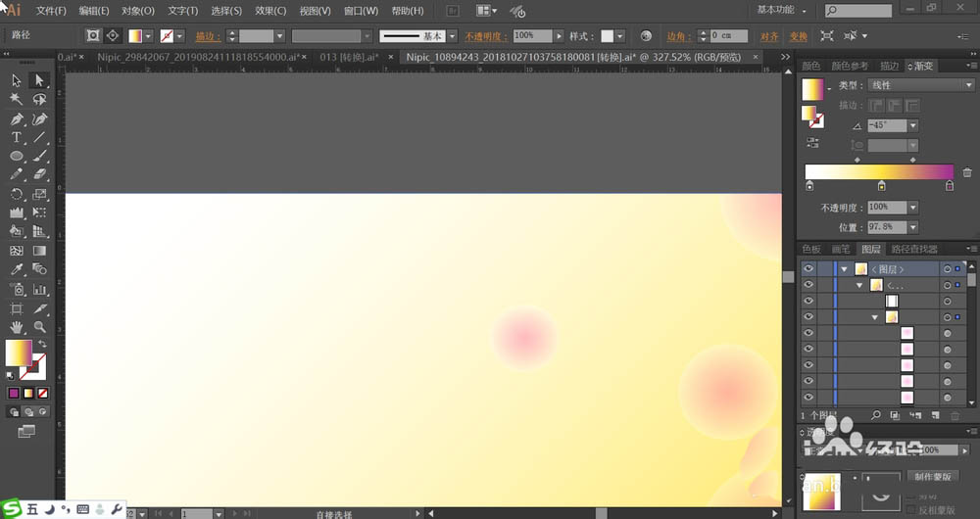
Task: Delete the selected gradient stop
Action: coord(967,172)
